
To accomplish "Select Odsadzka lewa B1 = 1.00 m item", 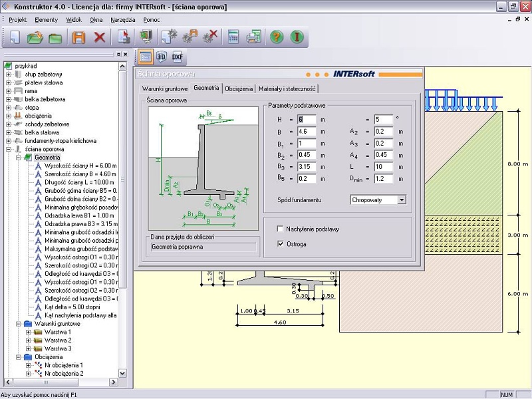I will (x=79, y=215).
